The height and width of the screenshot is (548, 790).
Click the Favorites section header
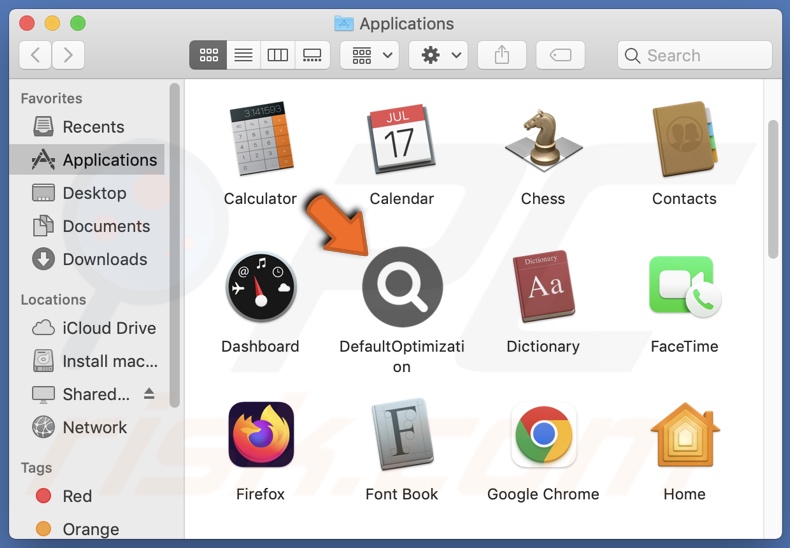click(x=51, y=98)
